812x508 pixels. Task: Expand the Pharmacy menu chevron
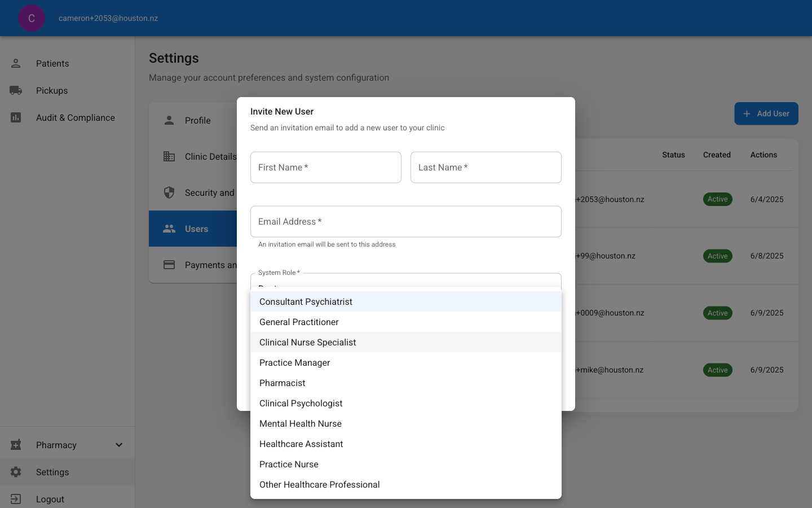(x=119, y=445)
